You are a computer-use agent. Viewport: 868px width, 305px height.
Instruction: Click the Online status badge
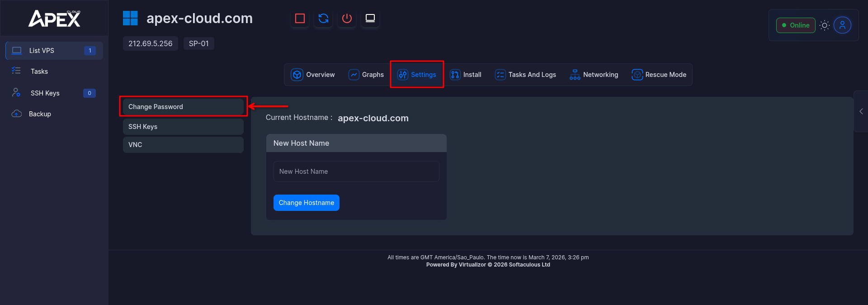click(x=796, y=25)
